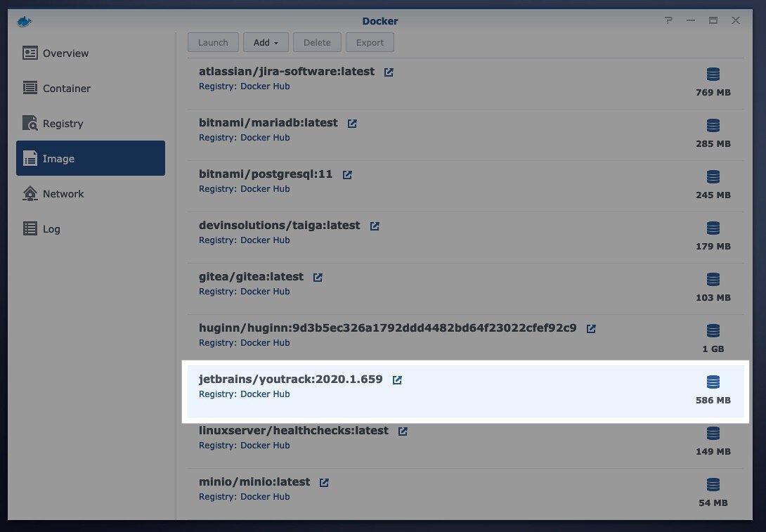Click the storage icon above 285 MB
The height and width of the screenshot is (532, 766).
point(713,126)
